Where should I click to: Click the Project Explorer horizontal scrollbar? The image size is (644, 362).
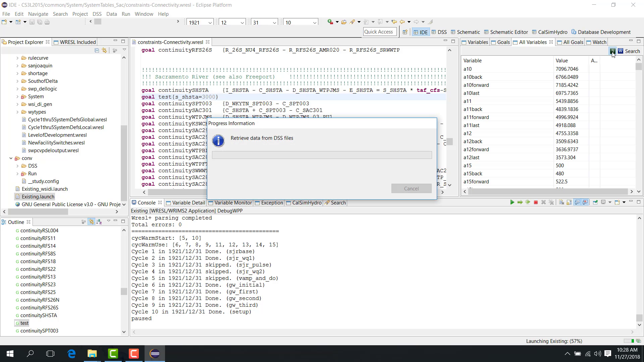[x=38, y=212]
